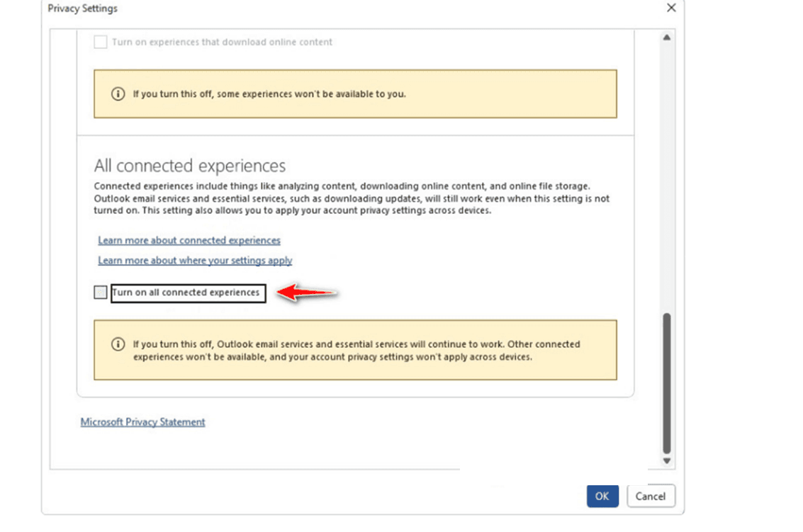Click the info icon in the bottom warning banner
Screen dimensions: 803x532
(118, 344)
